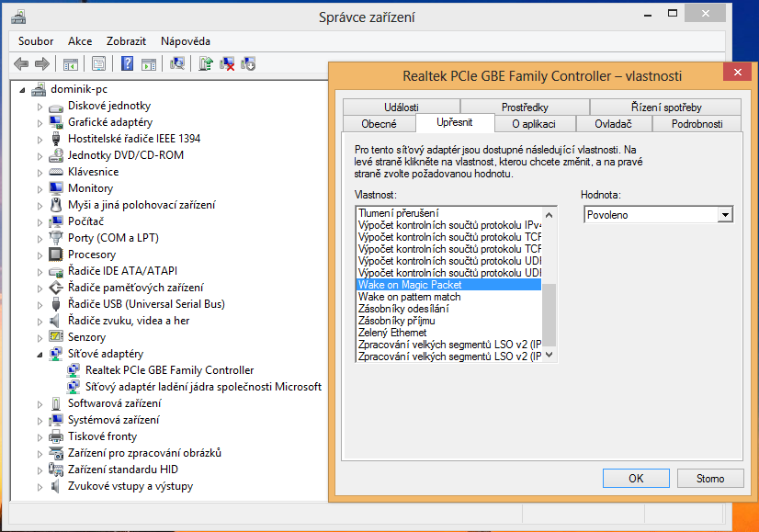
Task: Expand the Počítač tree node
Action: click(x=40, y=222)
